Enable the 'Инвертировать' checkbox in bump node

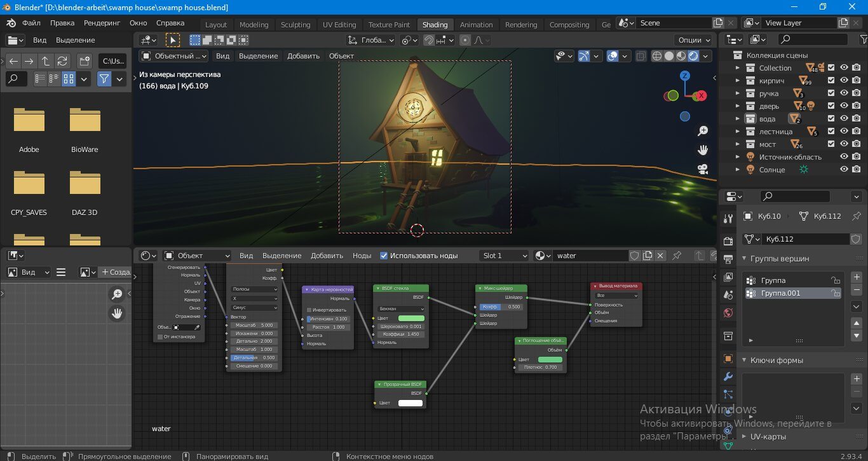[x=309, y=310]
